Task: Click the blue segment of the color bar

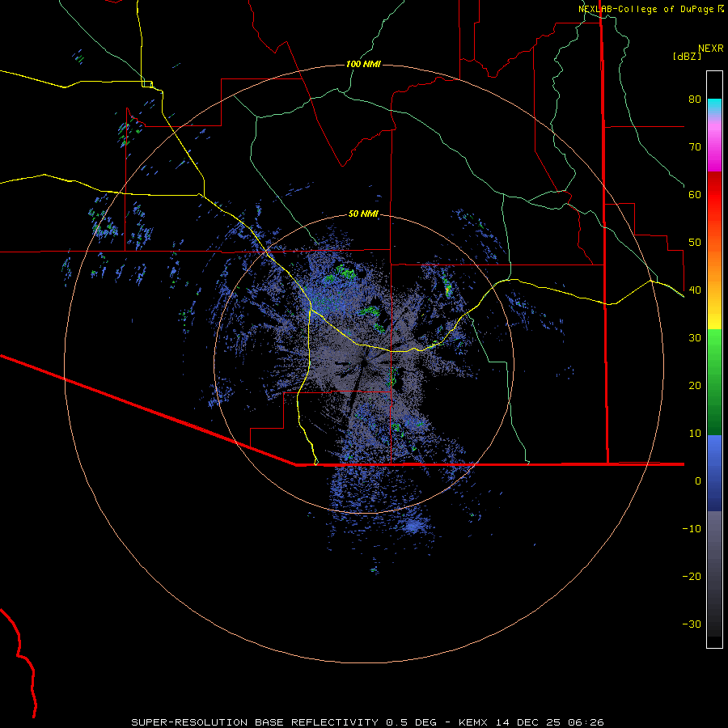Action: [x=714, y=473]
